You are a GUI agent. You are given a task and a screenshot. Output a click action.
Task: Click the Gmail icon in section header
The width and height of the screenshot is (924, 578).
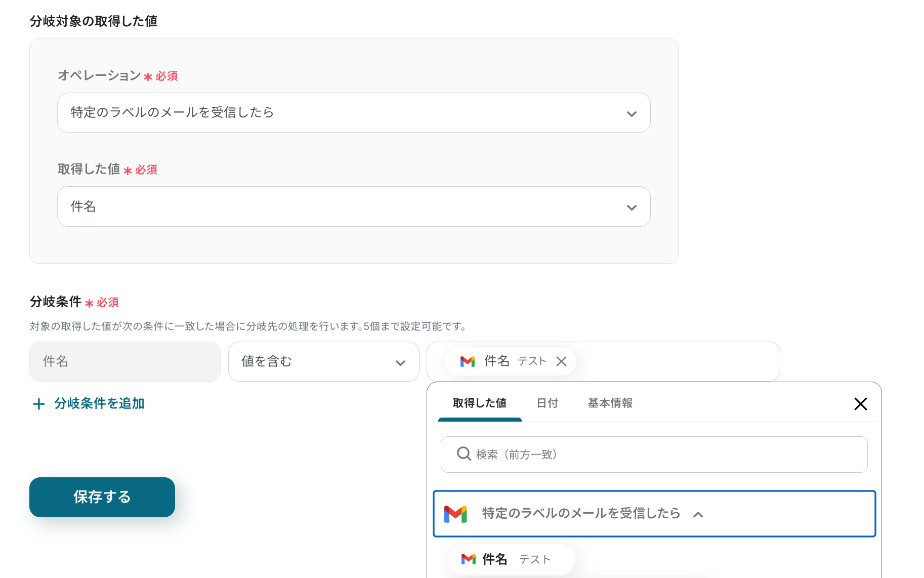[x=455, y=514]
